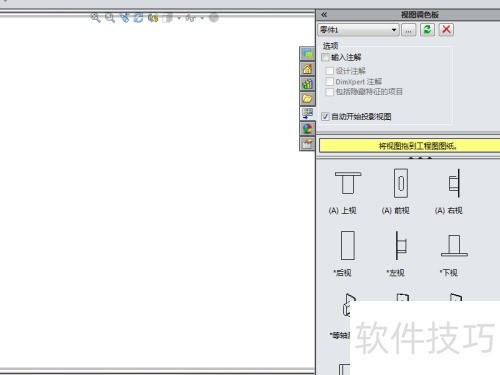Uncheck 自动开始投影视图 checkbox
500x375 pixels.
(x=325, y=117)
